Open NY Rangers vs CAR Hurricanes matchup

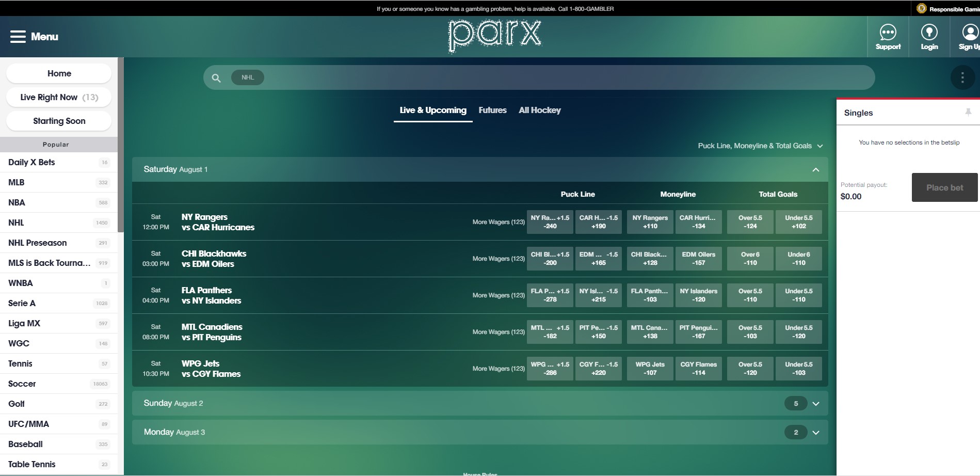pos(218,222)
